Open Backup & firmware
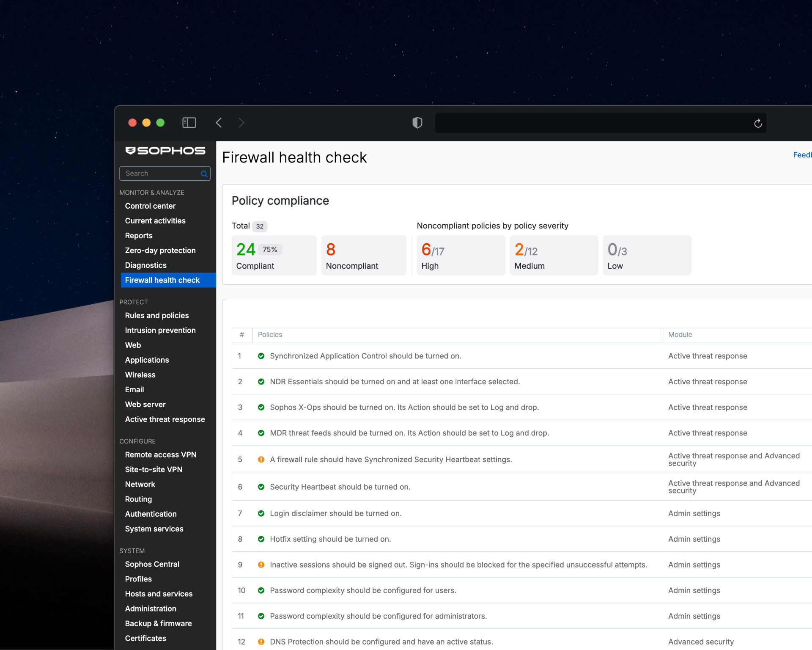The width and height of the screenshot is (812, 650). pos(158,623)
